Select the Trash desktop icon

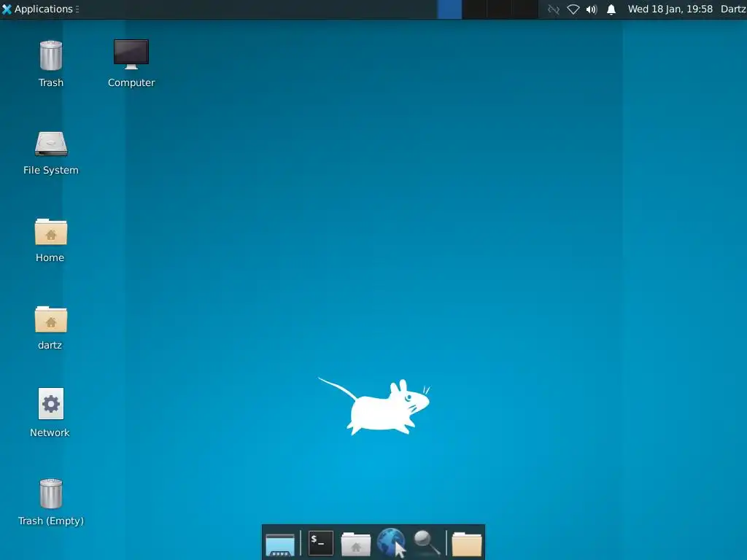point(50,55)
